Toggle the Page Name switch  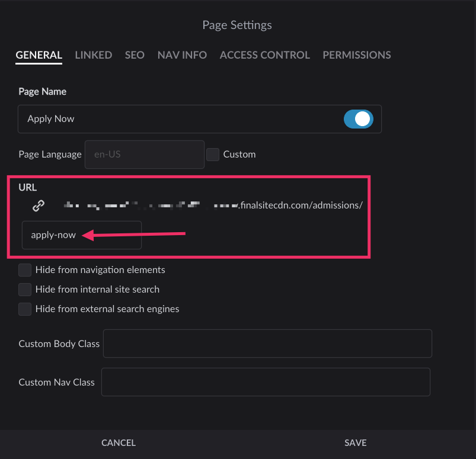tap(358, 119)
